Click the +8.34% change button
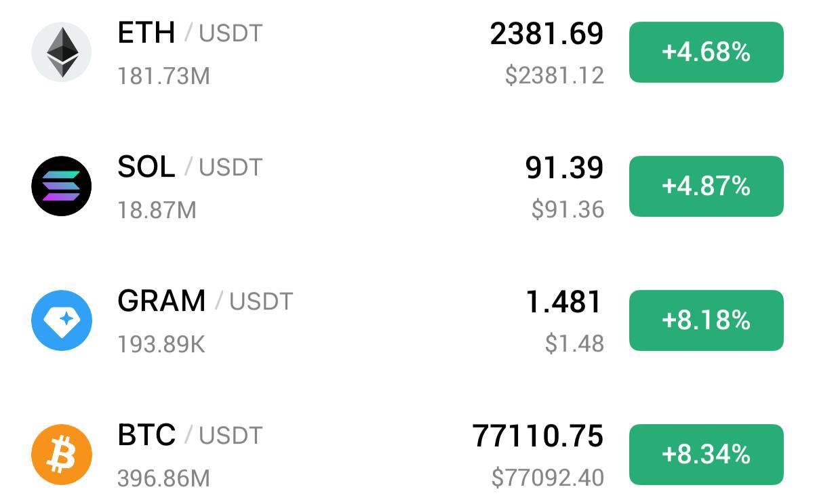 [x=706, y=455]
